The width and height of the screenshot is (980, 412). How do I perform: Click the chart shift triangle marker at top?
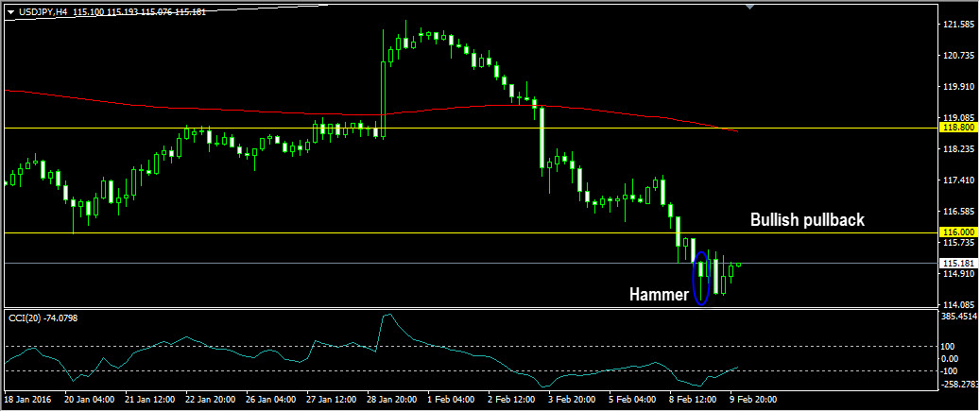[750, 8]
